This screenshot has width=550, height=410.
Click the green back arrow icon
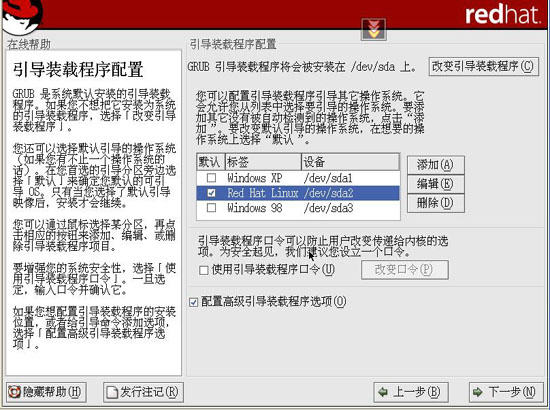pos(383,392)
